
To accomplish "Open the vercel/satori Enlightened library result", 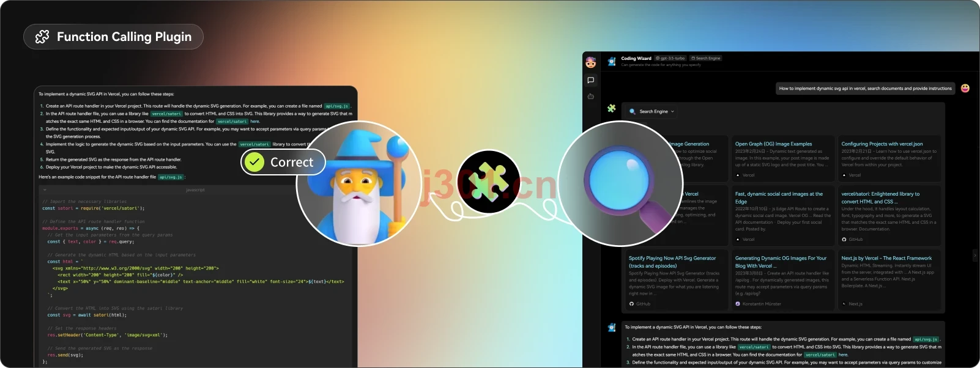I will pos(880,197).
